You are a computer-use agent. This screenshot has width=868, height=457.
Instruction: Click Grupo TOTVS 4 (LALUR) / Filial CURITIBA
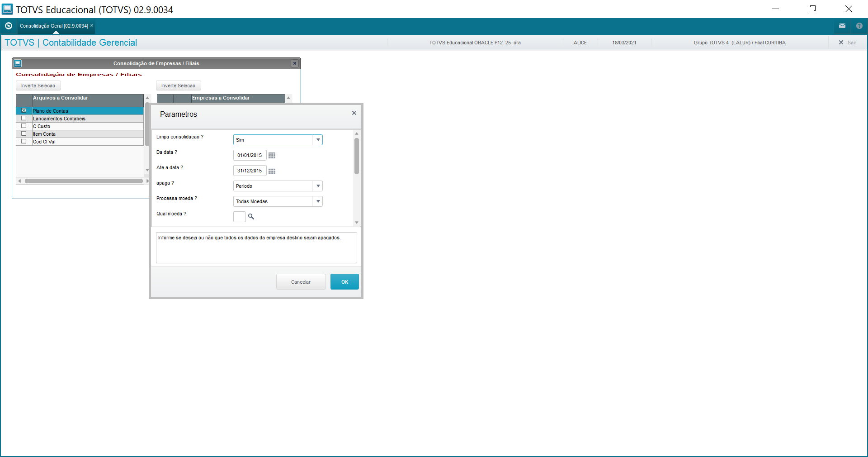740,43
